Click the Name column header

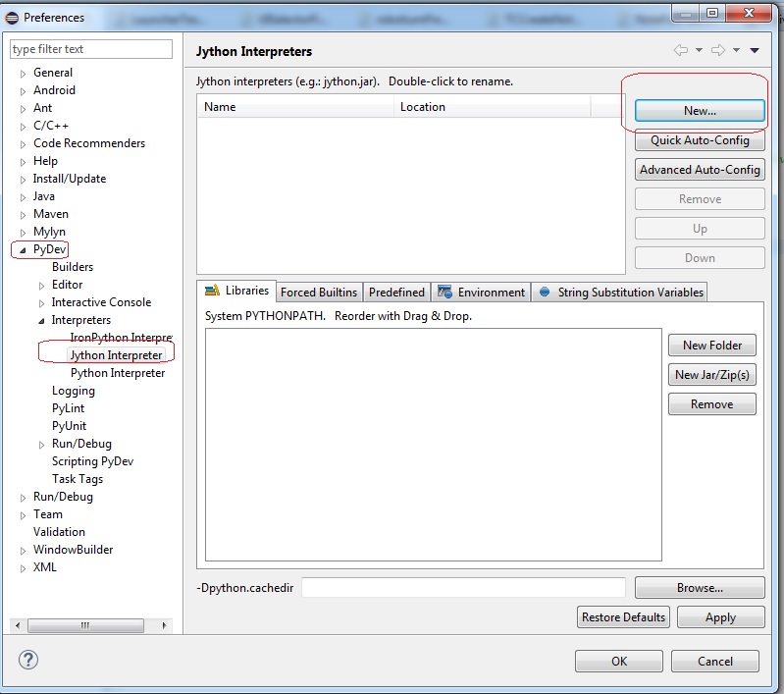295,107
